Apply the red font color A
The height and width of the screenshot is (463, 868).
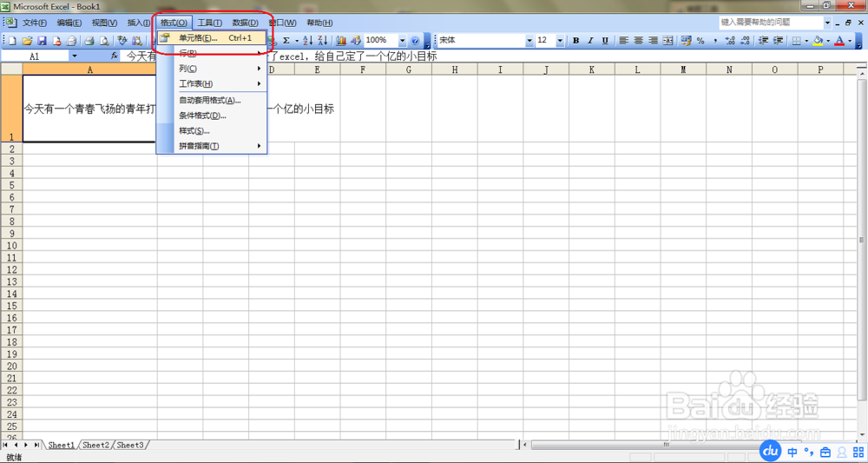point(839,41)
